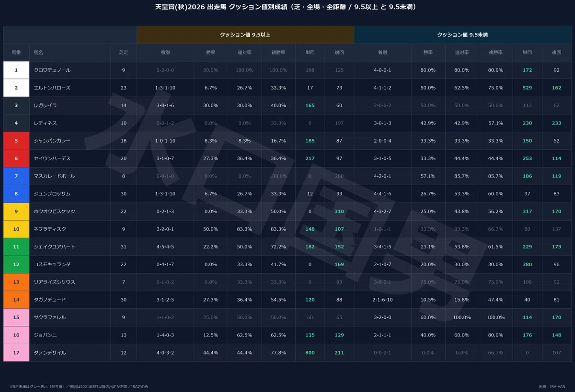Select the red horse number 5 cell
The image size is (575, 392).
tap(16, 141)
